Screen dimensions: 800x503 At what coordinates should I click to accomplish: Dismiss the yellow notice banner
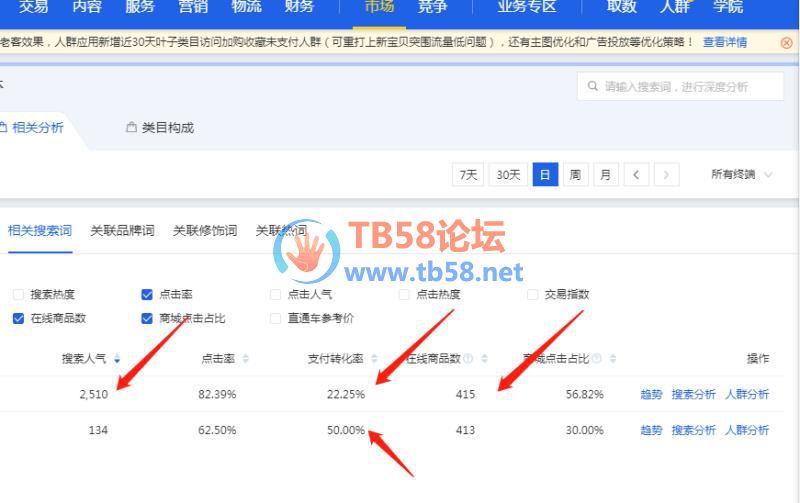(787, 43)
